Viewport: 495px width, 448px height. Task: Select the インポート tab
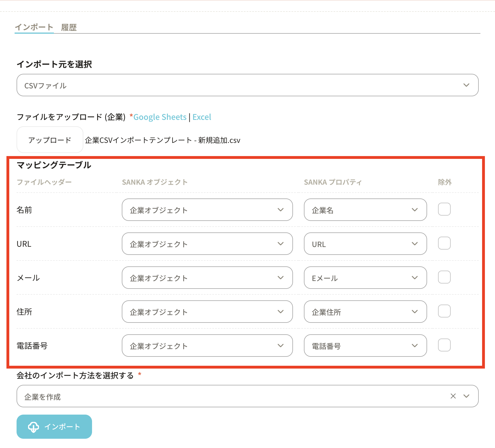point(34,27)
